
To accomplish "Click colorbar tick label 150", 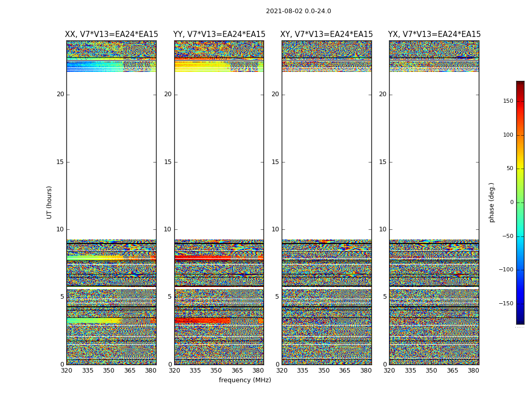I will pyautogui.click(x=508, y=101).
